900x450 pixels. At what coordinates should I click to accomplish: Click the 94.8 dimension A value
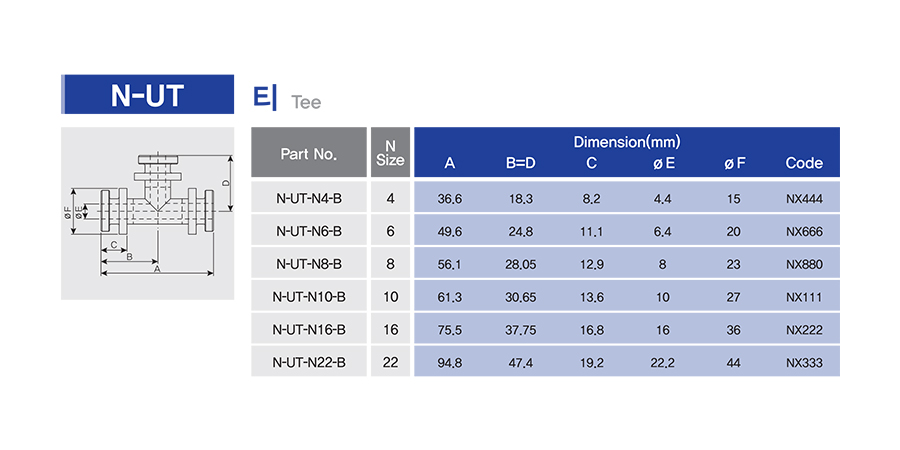click(450, 363)
